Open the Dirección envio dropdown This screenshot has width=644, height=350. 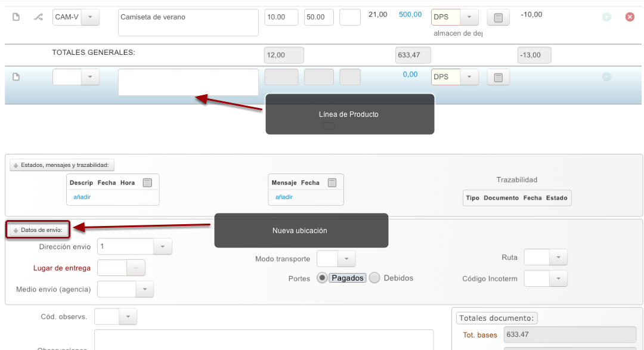(163, 246)
